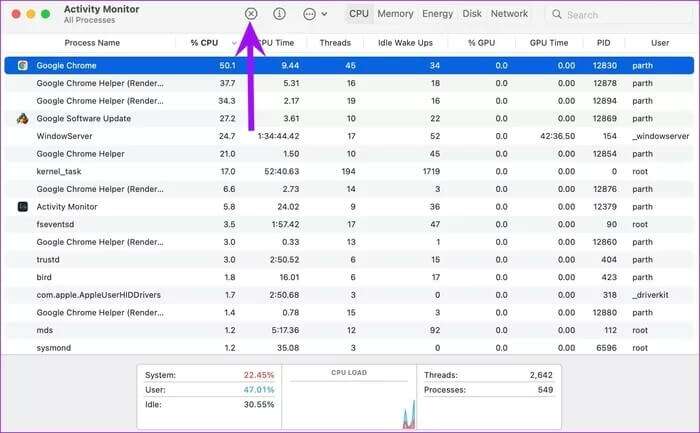The image size is (700, 433).
Task: Sort by GPU Time column header
Action: [x=549, y=43]
